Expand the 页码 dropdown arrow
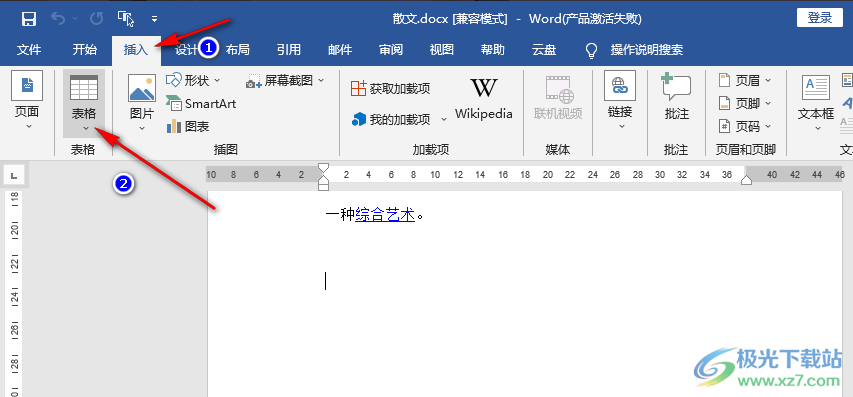 click(x=768, y=126)
